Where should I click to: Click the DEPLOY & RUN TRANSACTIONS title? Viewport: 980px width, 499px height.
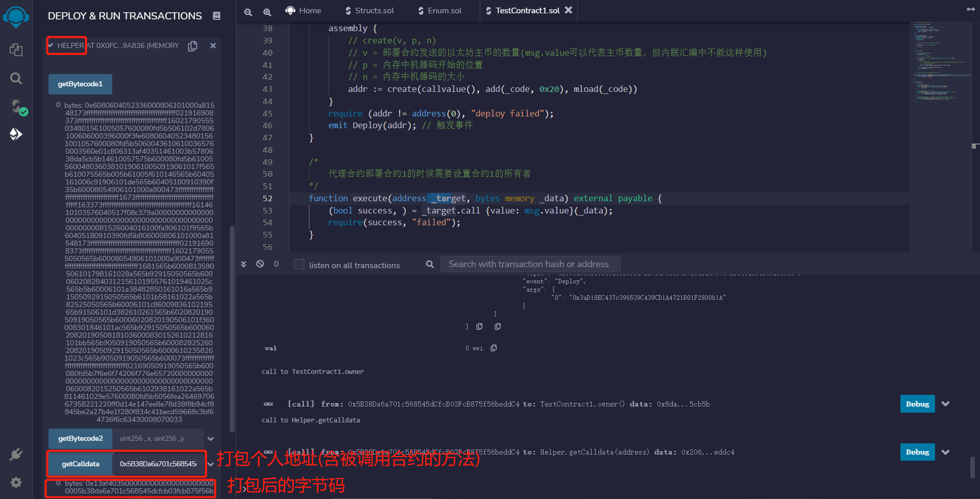coord(125,16)
